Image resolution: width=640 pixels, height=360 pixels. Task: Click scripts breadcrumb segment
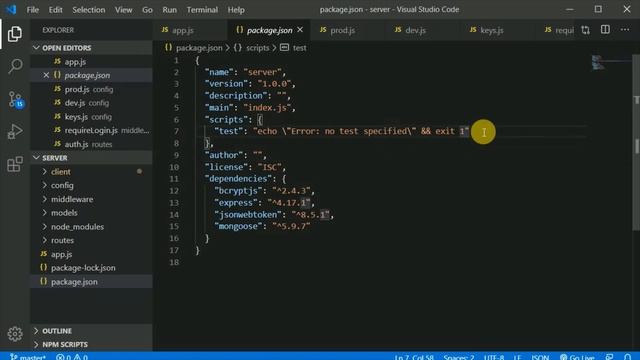[x=251, y=48]
